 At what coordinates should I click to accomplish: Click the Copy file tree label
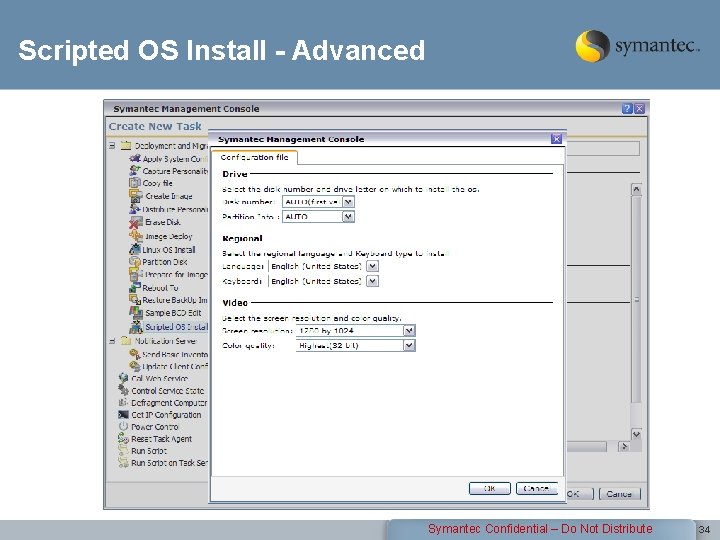coord(158,183)
